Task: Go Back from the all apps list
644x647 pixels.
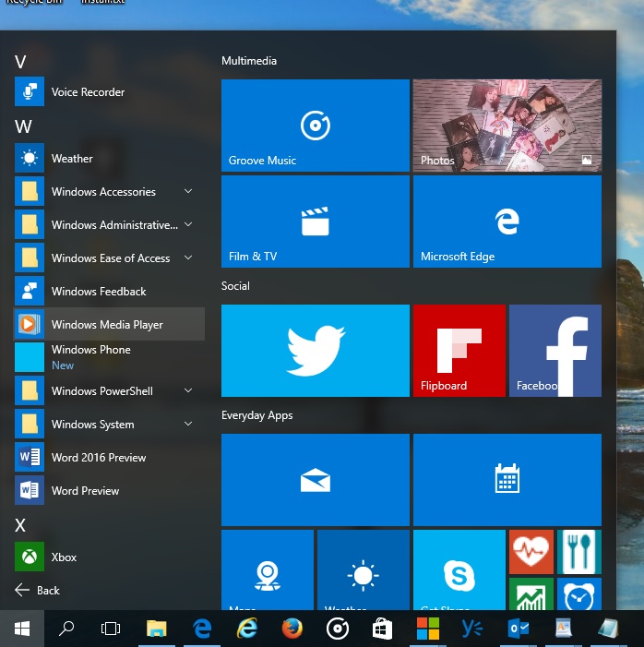Action: (38, 591)
